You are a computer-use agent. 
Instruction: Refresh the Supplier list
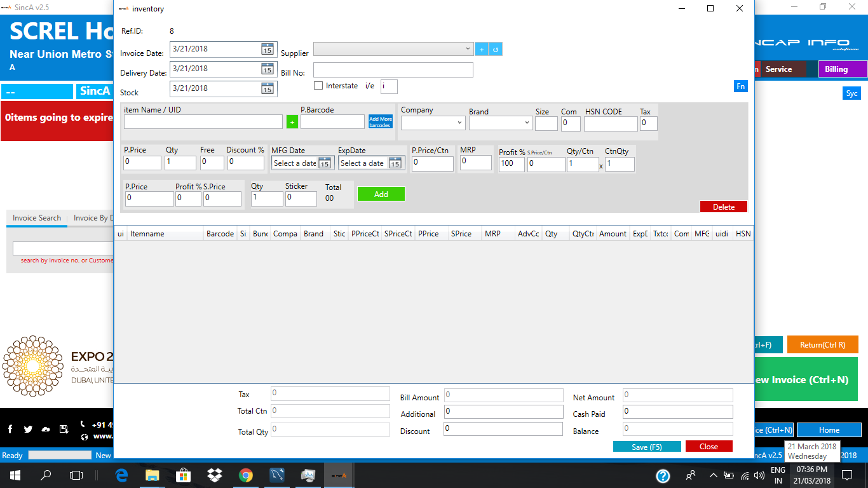pos(496,50)
